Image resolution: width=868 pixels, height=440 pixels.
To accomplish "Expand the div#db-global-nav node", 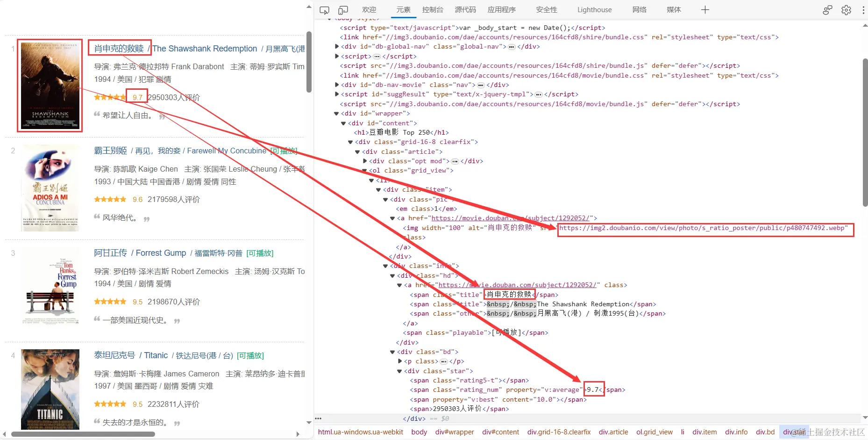I will (337, 47).
